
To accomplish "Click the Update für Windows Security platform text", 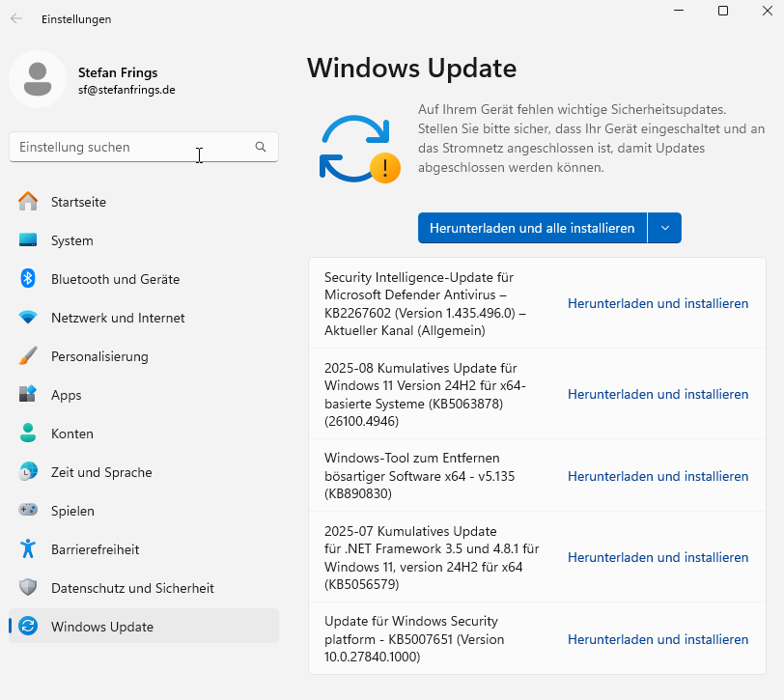I will pyautogui.click(x=414, y=638).
